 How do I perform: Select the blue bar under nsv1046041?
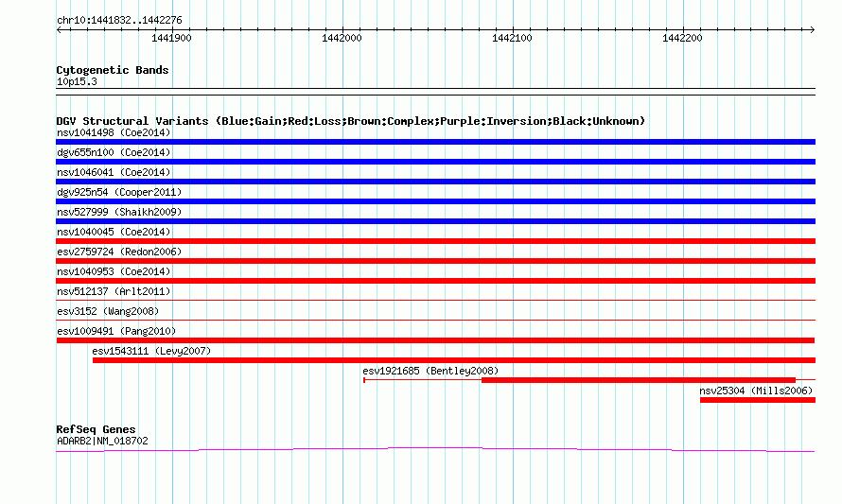click(435, 182)
